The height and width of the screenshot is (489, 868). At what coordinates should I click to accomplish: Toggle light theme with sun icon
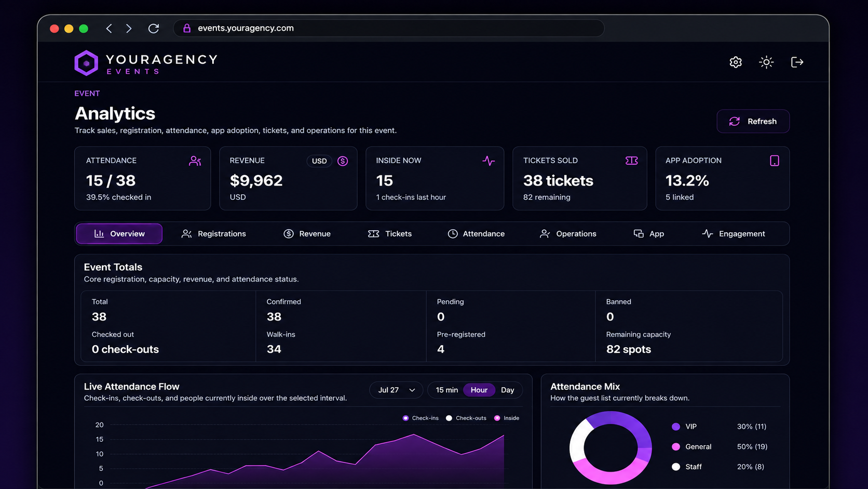(766, 62)
